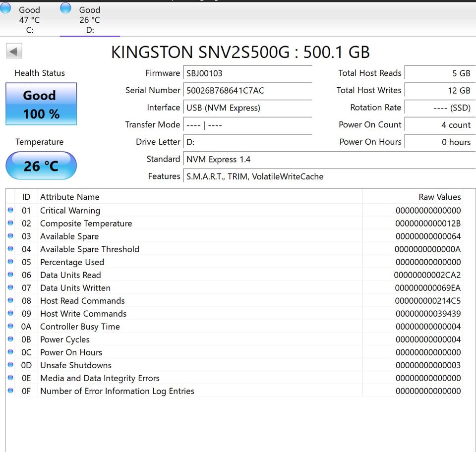
Task: Click the blue status orb for D: drive
Action: pos(65,8)
